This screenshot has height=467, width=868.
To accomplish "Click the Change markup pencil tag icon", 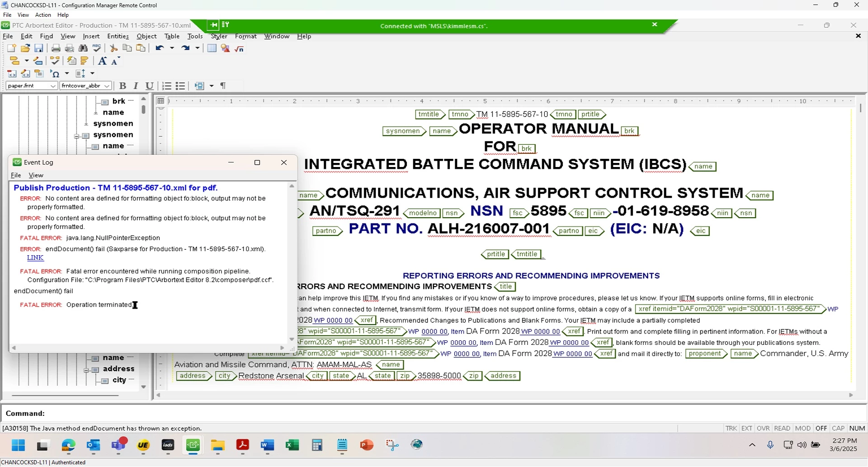I will point(38,61).
